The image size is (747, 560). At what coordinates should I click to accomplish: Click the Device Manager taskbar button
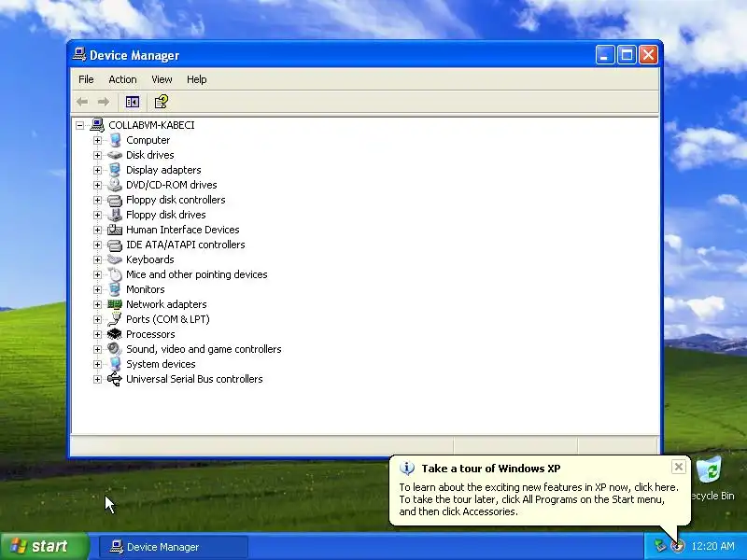pyautogui.click(x=174, y=547)
